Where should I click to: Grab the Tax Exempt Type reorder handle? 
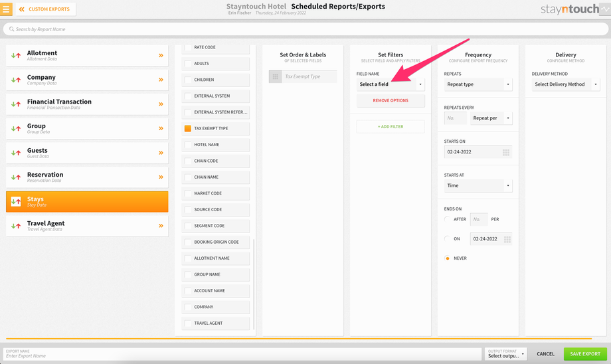pos(275,77)
